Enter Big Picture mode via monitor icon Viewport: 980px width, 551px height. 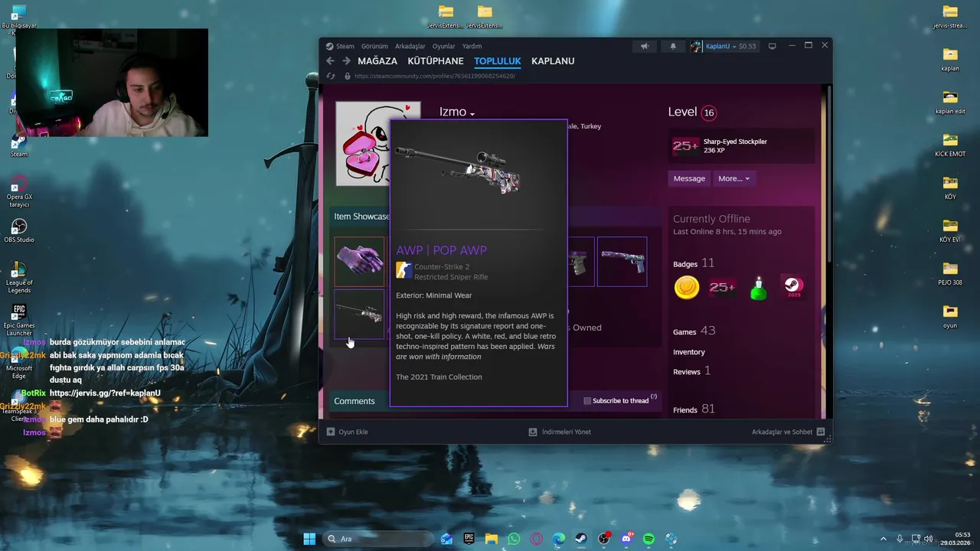click(x=772, y=46)
